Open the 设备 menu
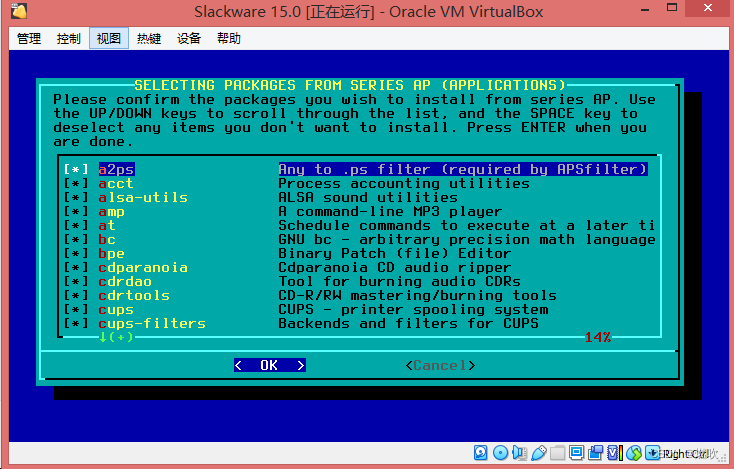Viewport: 734px width, 469px height. [189, 38]
